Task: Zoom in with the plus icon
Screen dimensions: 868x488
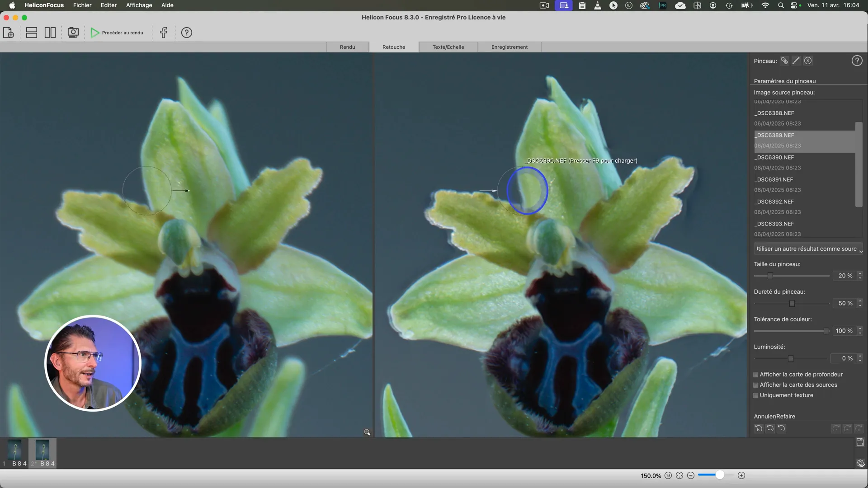Action: tap(741, 475)
